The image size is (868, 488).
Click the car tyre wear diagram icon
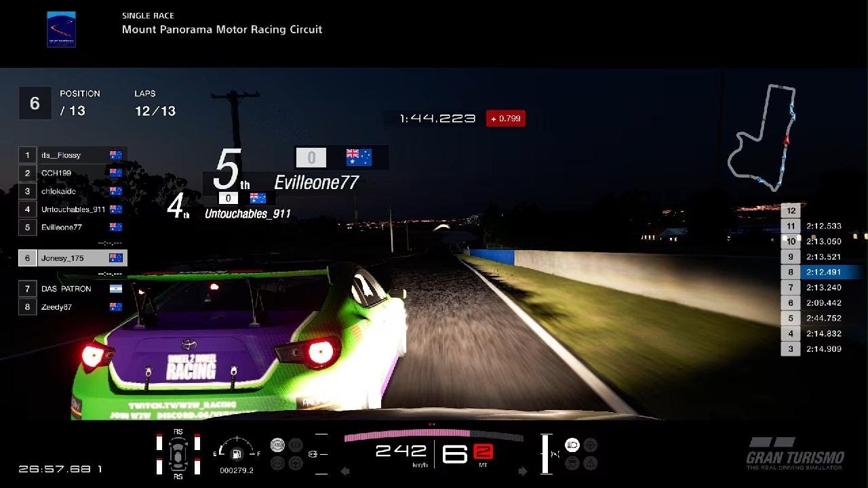[178, 453]
